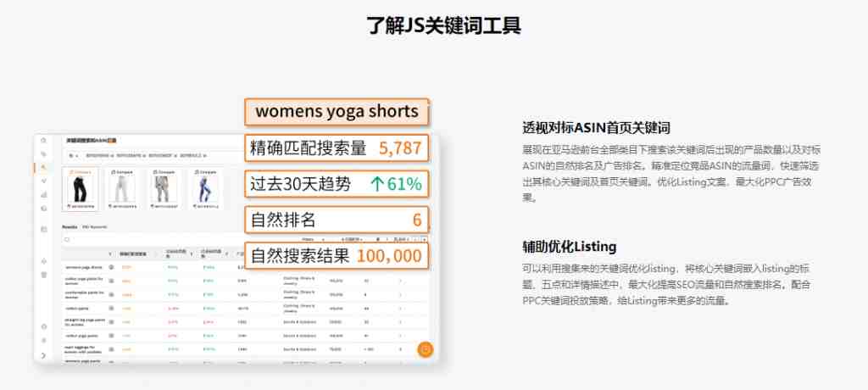This screenshot has height=390, width=868.
Task: Switch to the Results tab
Action: (x=70, y=227)
